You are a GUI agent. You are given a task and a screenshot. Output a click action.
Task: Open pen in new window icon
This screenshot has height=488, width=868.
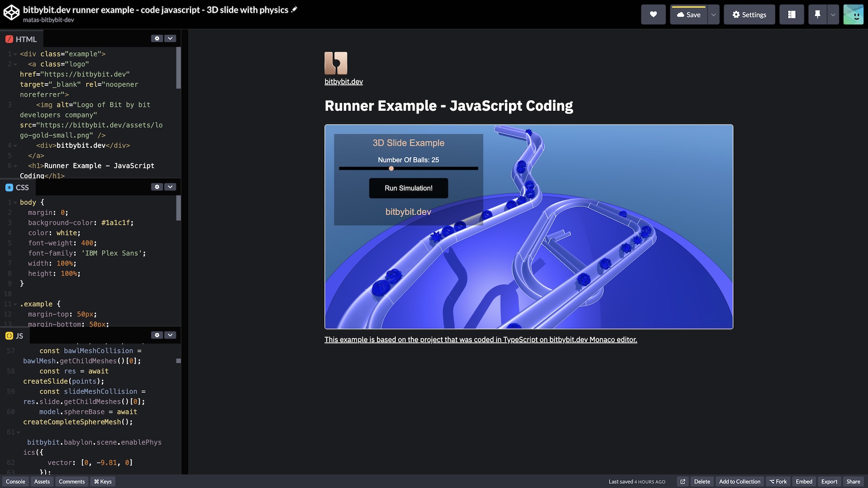point(683,482)
